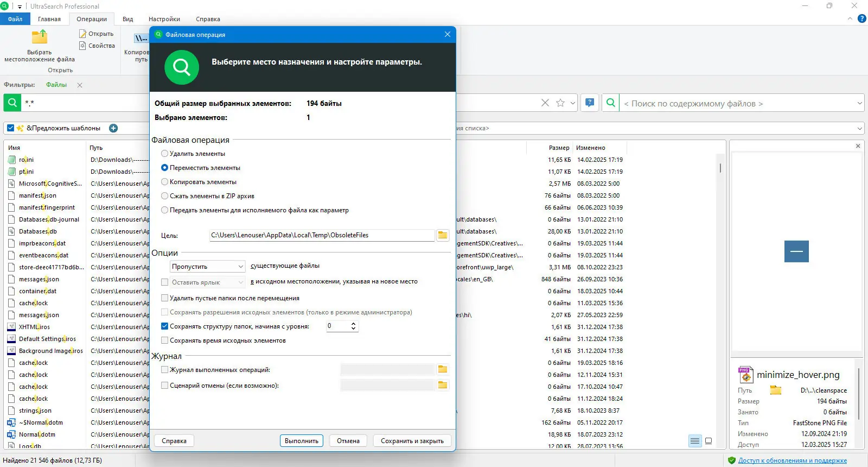Click the dialog 'Справка' button

pyautogui.click(x=174, y=441)
